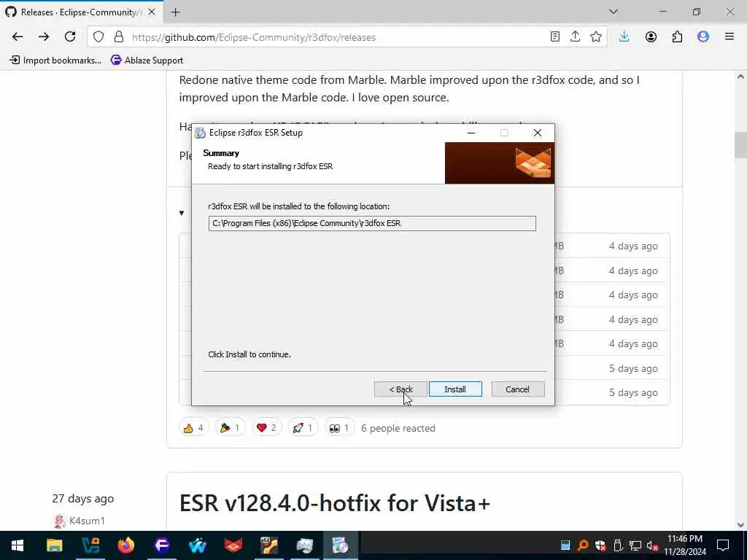
Task: Select running setup installer taskbar icon
Action: click(x=340, y=545)
